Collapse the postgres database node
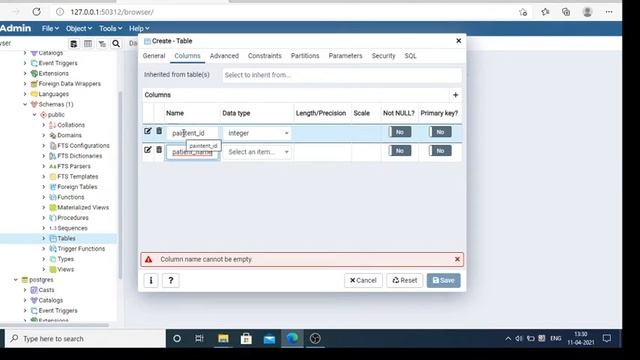The image size is (640, 360). point(16,280)
